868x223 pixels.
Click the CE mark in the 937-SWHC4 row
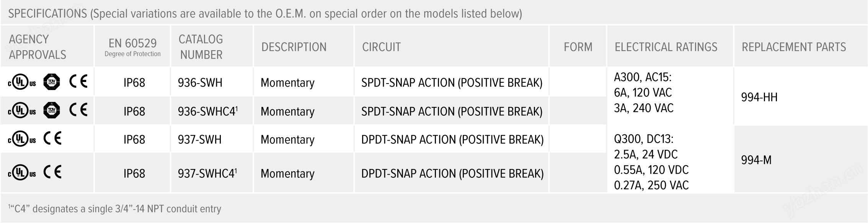[x=52, y=172]
